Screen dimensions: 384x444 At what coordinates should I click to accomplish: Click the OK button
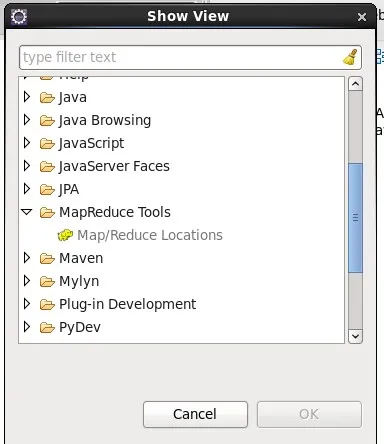click(x=309, y=414)
